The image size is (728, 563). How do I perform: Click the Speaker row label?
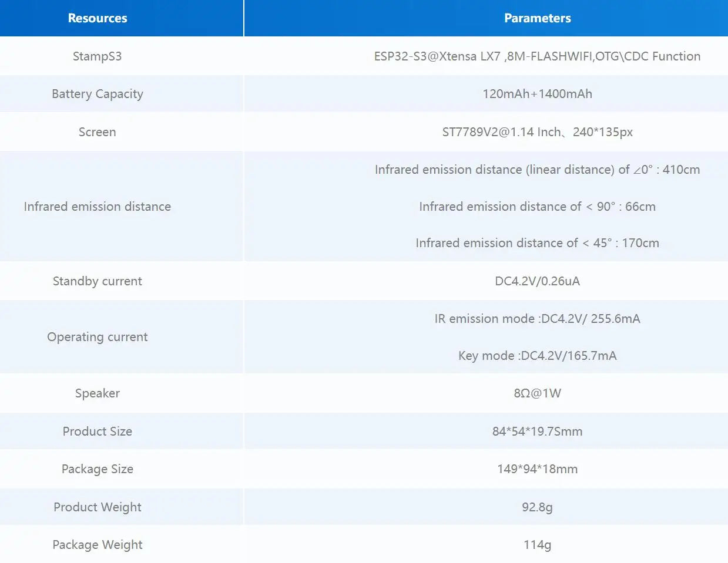[x=98, y=393]
